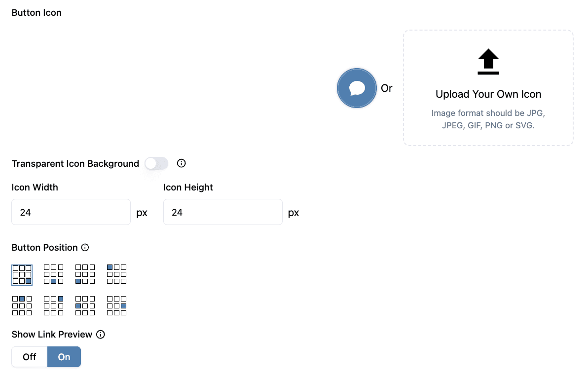588x377 pixels.
Task: Open info tooltip for Transparent Icon Background
Action: point(181,163)
